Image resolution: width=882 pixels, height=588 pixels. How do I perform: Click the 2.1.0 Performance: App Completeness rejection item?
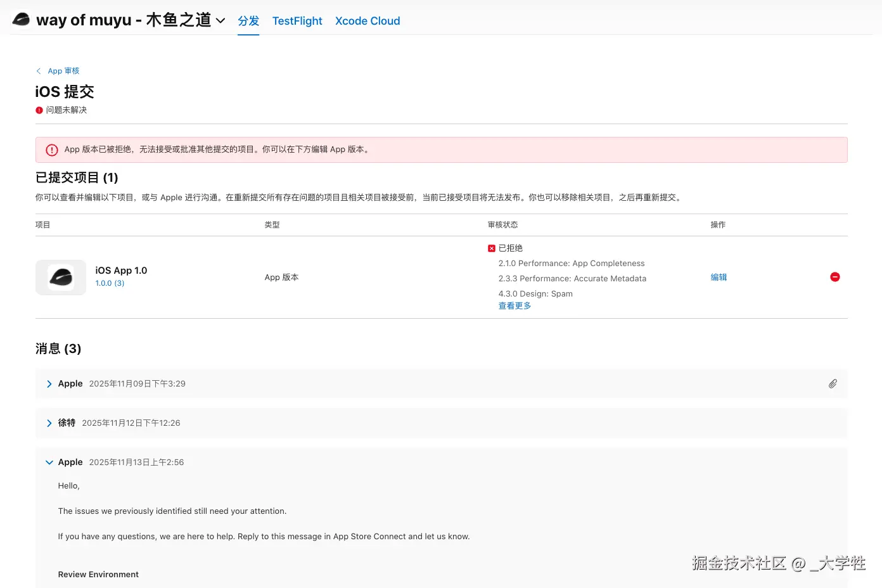click(571, 263)
